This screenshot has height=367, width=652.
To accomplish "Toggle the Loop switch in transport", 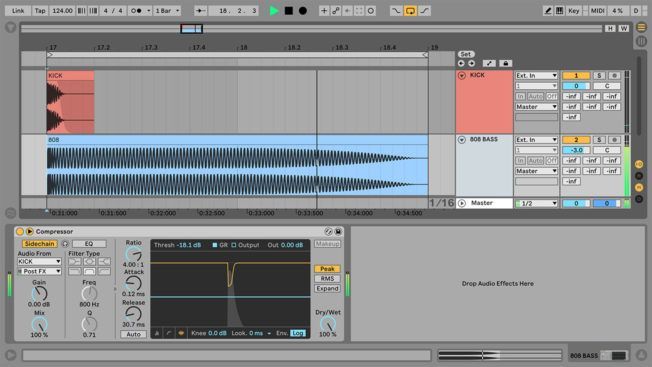I will coord(410,11).
